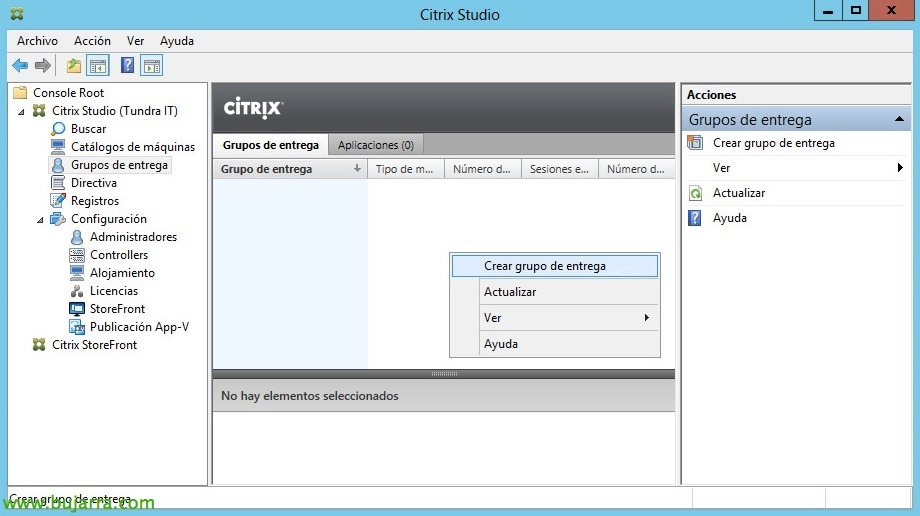The width and height of the screenshot is (920, 516).
Task: Toggle the Show/Hide Console Tree icon
Action: 98,65
